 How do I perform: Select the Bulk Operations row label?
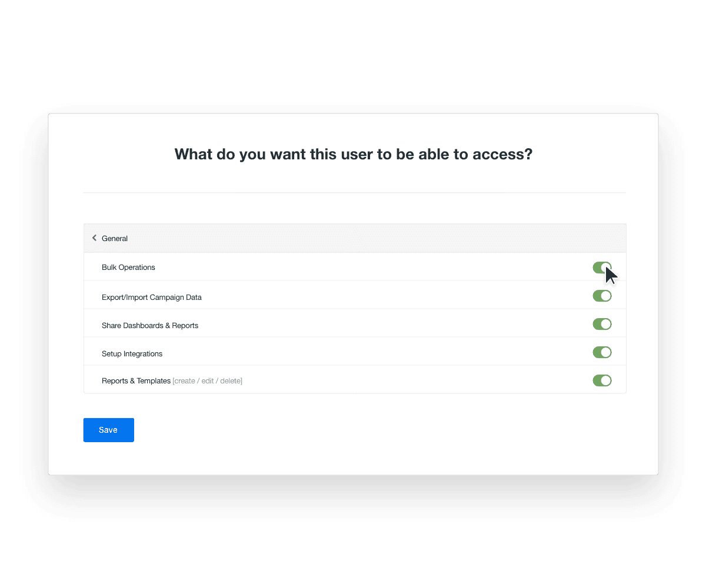(128, 267)
